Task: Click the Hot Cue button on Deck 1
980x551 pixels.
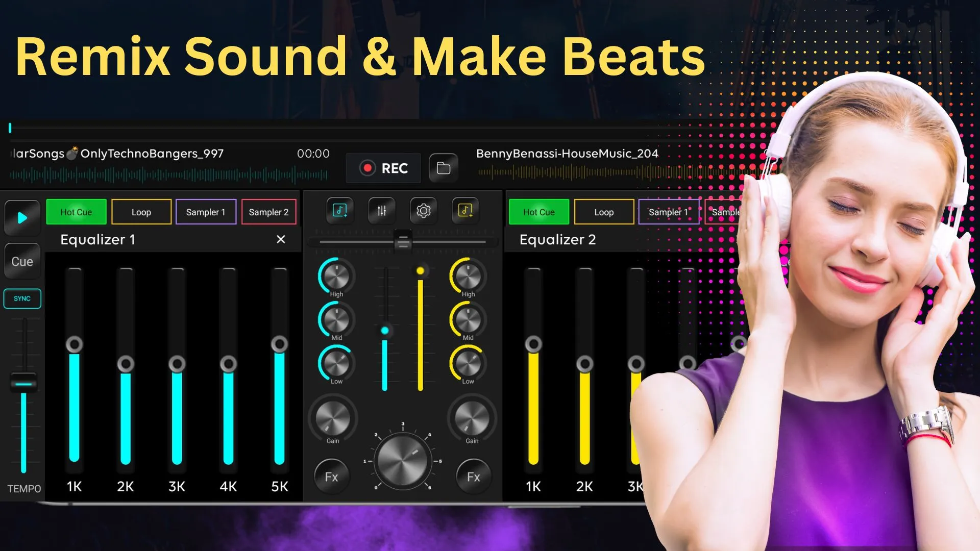Action: pyautogui.click(x=76, y=211)
